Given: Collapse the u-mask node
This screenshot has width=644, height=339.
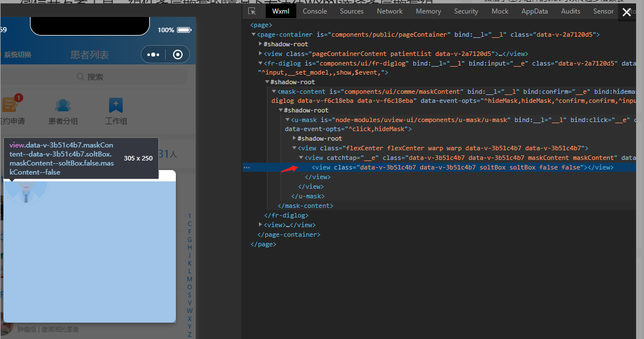Looking at the screenshot, I should (x=287, y=120).
